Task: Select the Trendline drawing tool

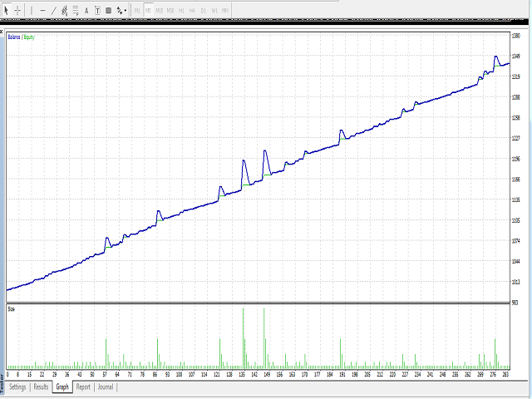Action: pos(53,11)
